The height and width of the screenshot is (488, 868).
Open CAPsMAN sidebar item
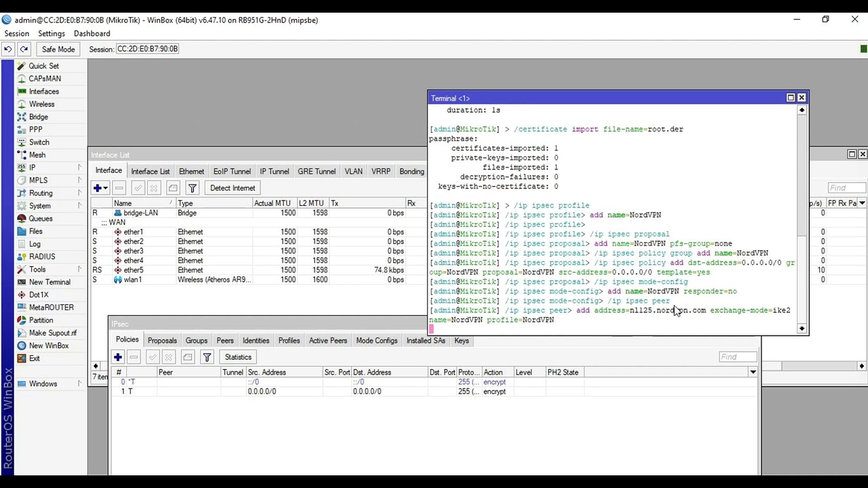click(x=45, y=79)
